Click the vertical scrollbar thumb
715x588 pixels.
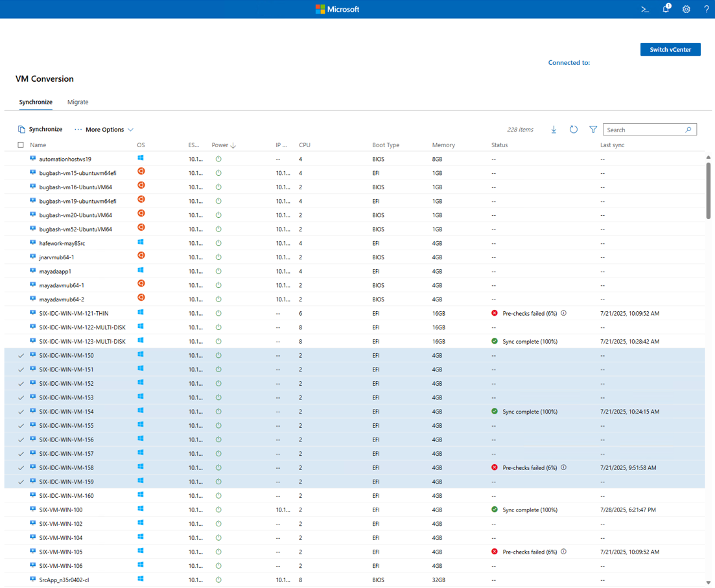coord(708,191)
